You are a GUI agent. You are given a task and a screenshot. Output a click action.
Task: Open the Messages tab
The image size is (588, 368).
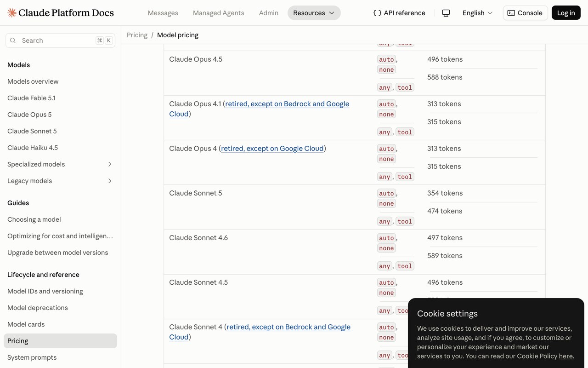click(163, 13)
